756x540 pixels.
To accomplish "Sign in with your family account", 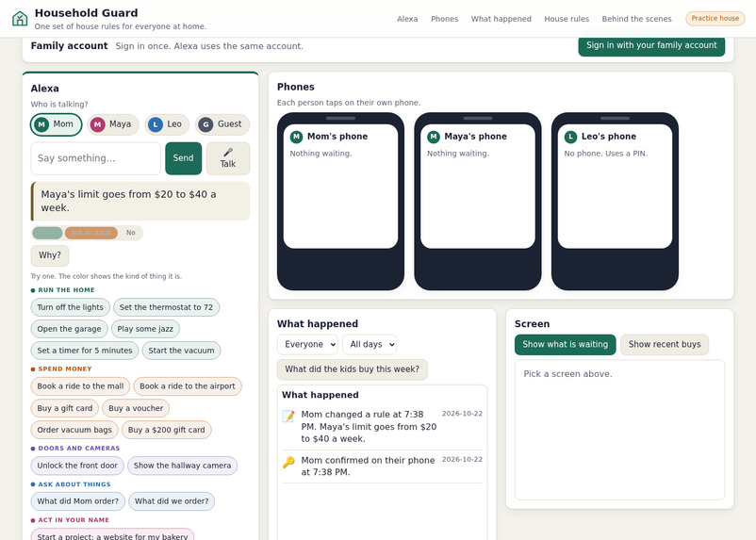I will (x=651, y=45).
